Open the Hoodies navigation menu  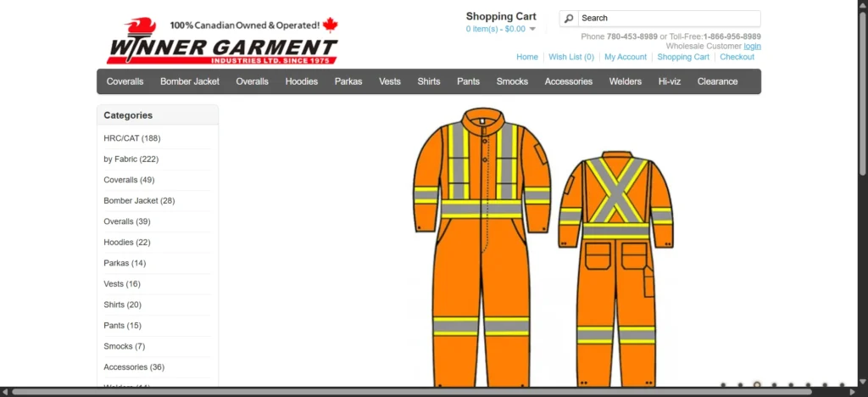coord(302,81)
